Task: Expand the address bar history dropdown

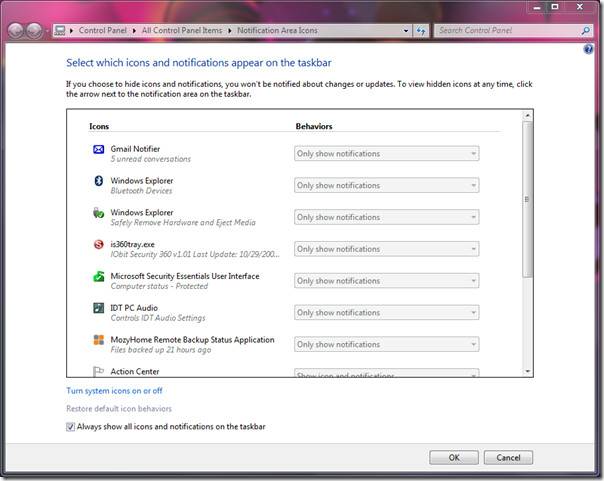Action: pyautogui.click(x=406, y=30)
